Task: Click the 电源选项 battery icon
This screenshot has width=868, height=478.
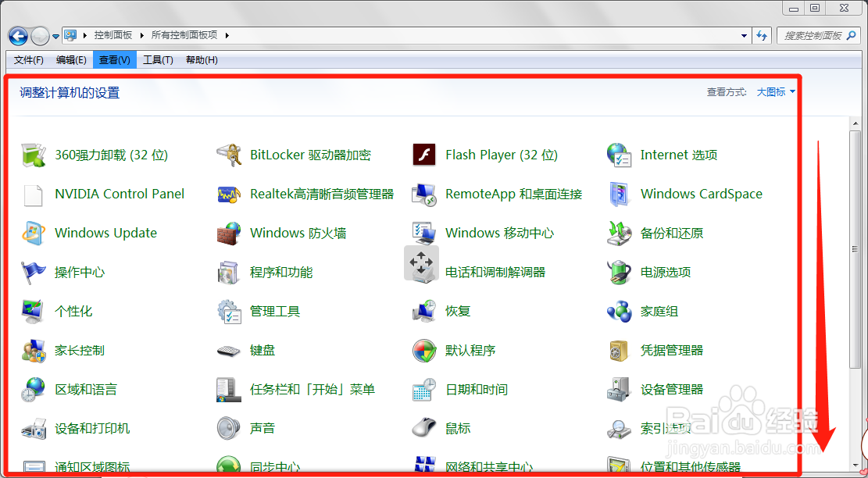Action: [619, 272]
